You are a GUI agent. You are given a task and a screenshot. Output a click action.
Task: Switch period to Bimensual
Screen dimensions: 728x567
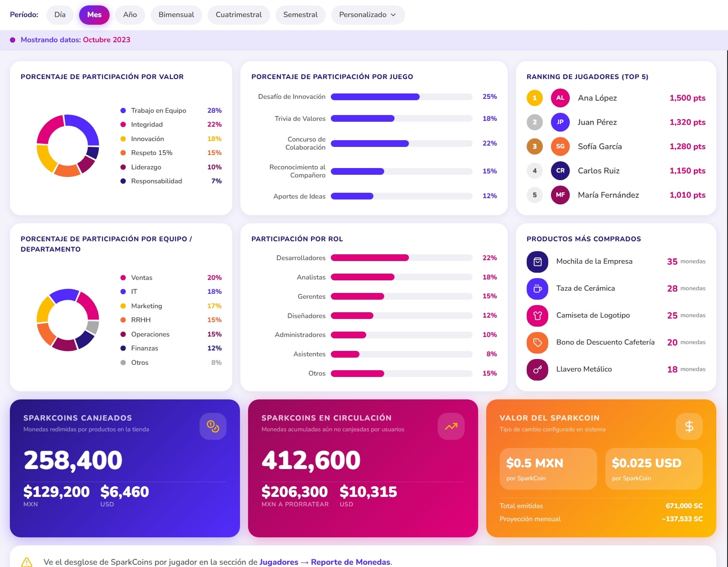(176, 15)
